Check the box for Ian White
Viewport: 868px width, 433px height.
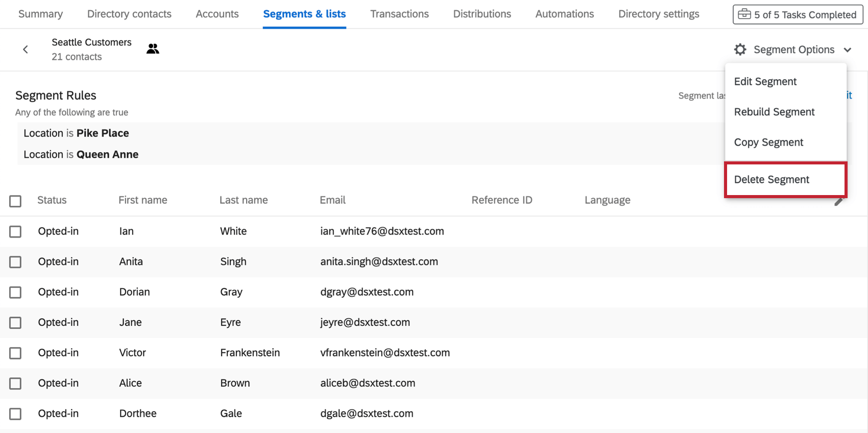[x=15, y=231]
